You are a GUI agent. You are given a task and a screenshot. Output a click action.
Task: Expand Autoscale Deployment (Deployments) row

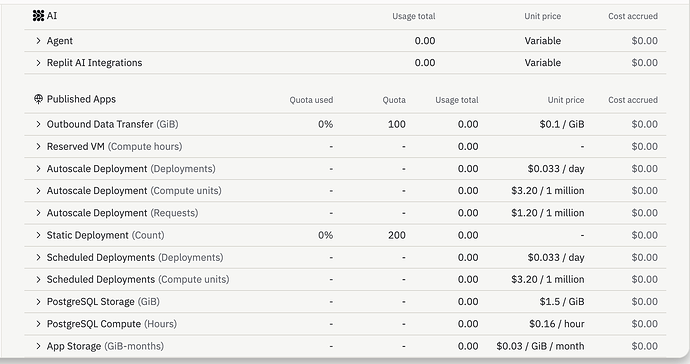pos(38,169)
